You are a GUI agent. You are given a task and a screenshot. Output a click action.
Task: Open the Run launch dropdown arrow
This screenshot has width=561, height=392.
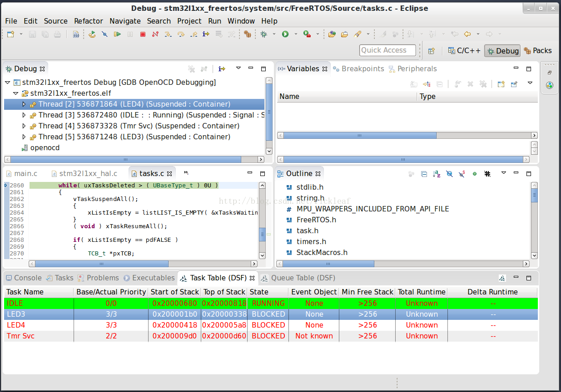(x=296, y=34)
